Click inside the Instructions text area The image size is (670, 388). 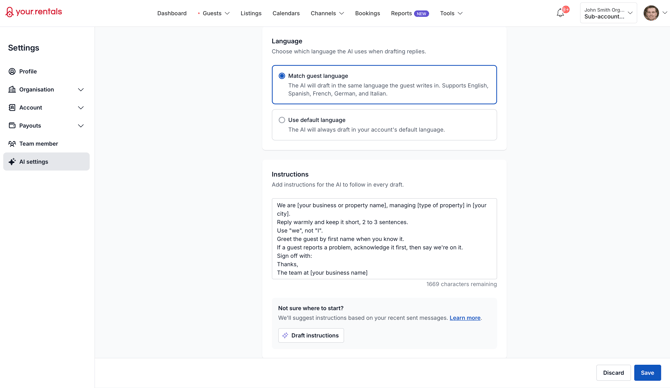(384, 238)
